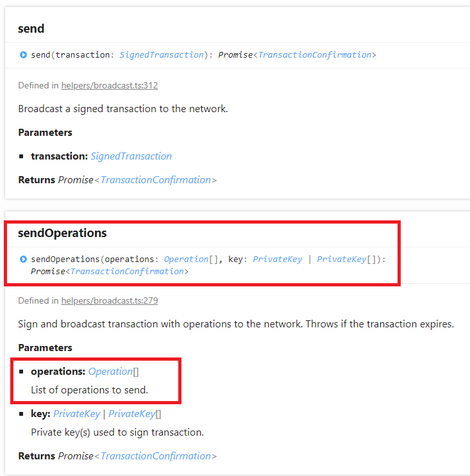Open TransactionConfirmation in sendOperations Returns line
The width and height of the screenshot is (470, 476).
pyautogui.click(x=156, y=456)
